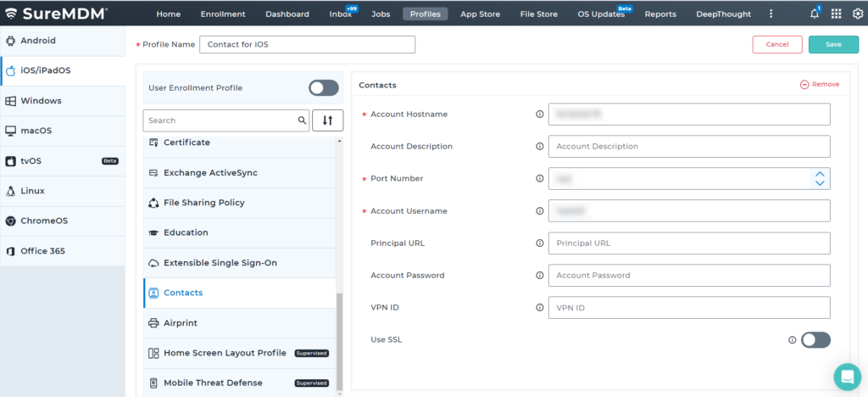Open the apps grid icon
Screen dimensions: 868x397
836,14
